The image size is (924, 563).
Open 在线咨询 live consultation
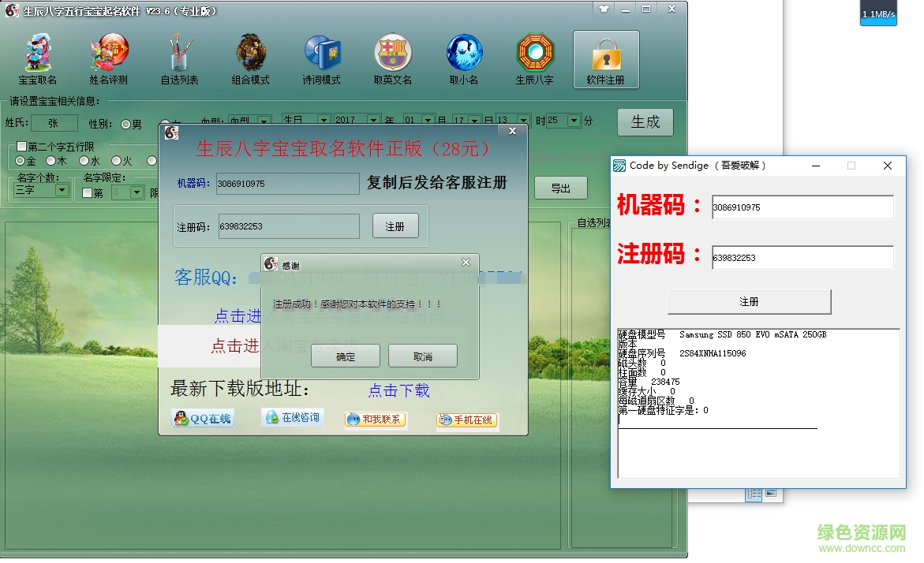pyautogui.click(x=292, y=417)
